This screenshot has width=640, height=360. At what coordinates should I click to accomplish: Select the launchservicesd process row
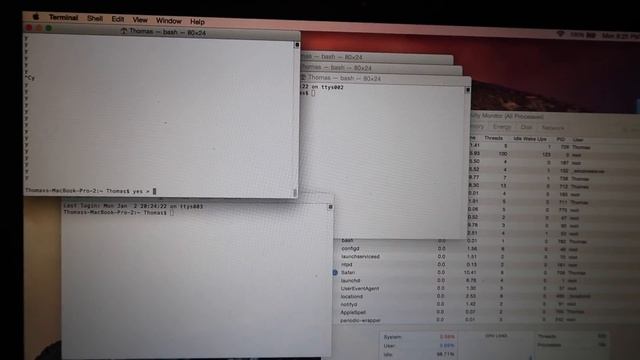point(487,257)
